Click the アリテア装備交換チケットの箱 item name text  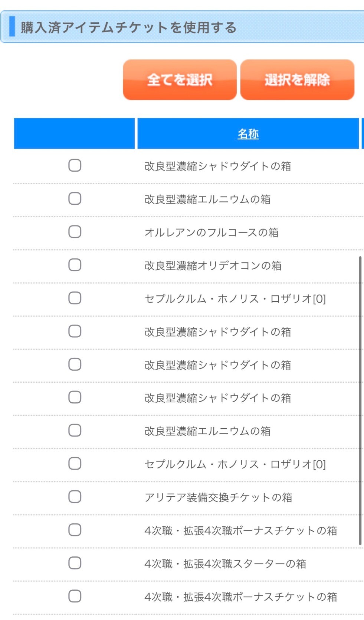point(218,497)
